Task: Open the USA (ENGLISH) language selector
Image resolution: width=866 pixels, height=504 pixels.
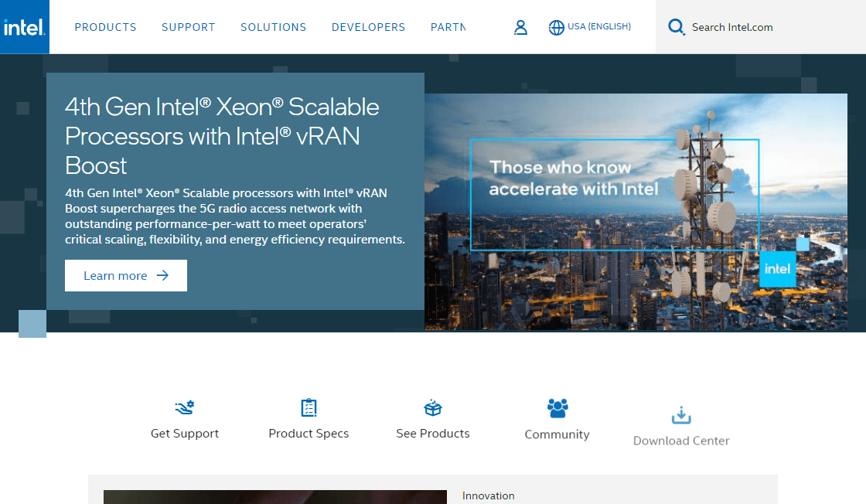Action: (589, 26)
